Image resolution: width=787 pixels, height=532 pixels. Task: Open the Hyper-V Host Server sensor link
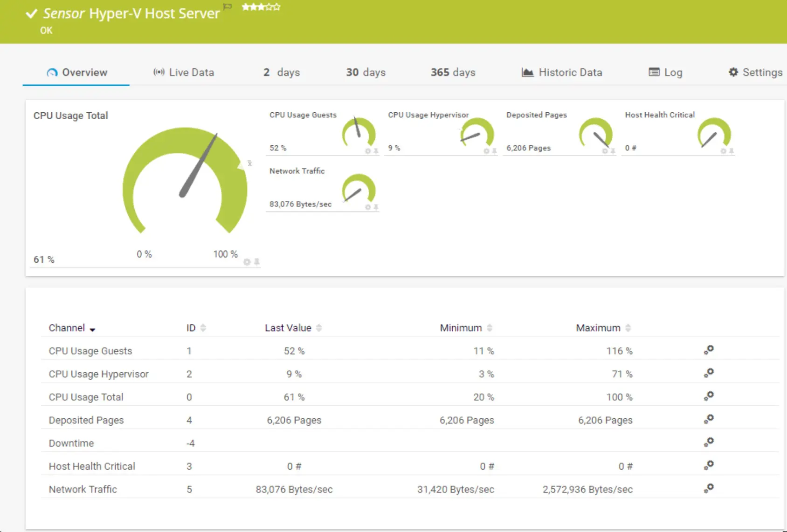(154, 14)
